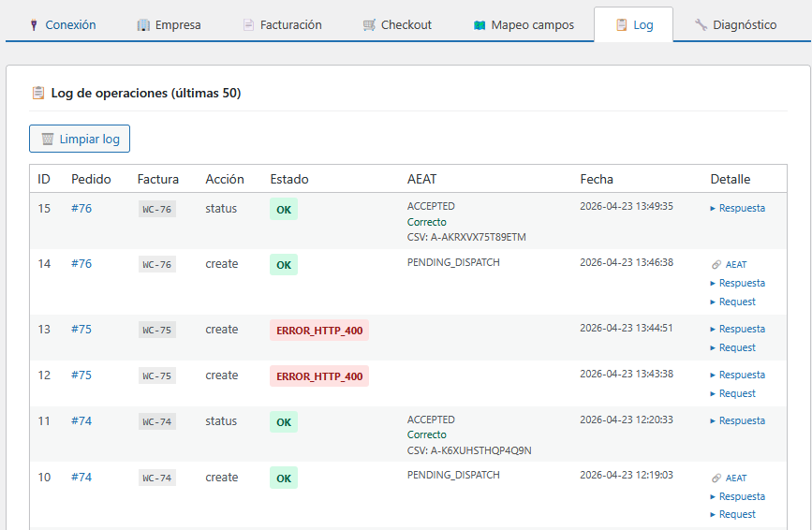Expand Request for log entry 14
Viewport: 812px width, 530px height.
737,302
